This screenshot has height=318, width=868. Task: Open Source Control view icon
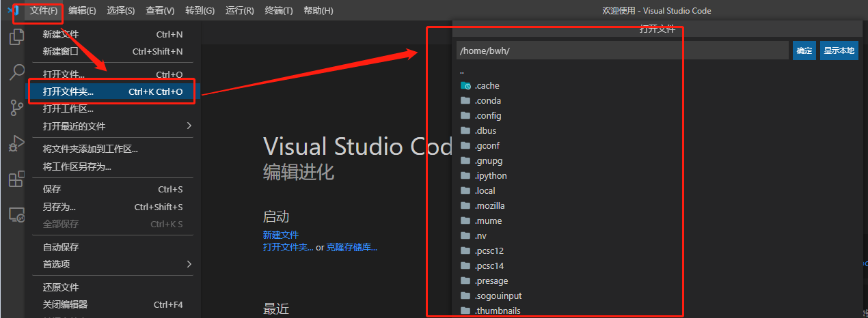tap(16, 108)
